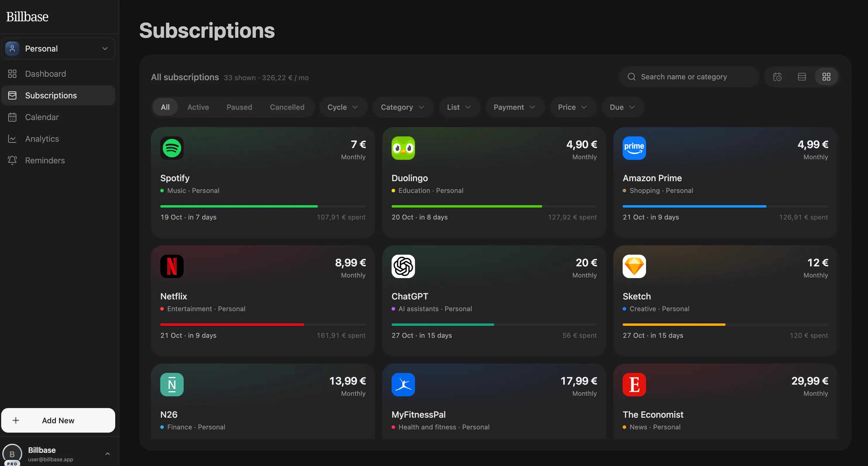Open Analytics page from sidebar

click(58, 138)
